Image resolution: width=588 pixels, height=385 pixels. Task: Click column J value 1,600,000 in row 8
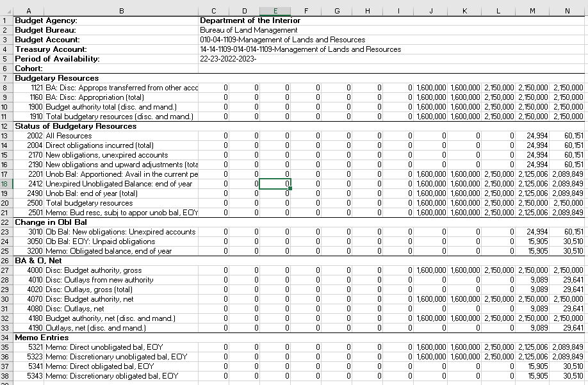(431, 87)
